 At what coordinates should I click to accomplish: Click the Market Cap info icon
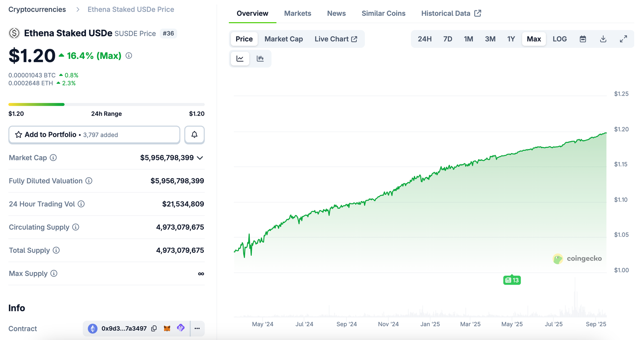(53, 158)
